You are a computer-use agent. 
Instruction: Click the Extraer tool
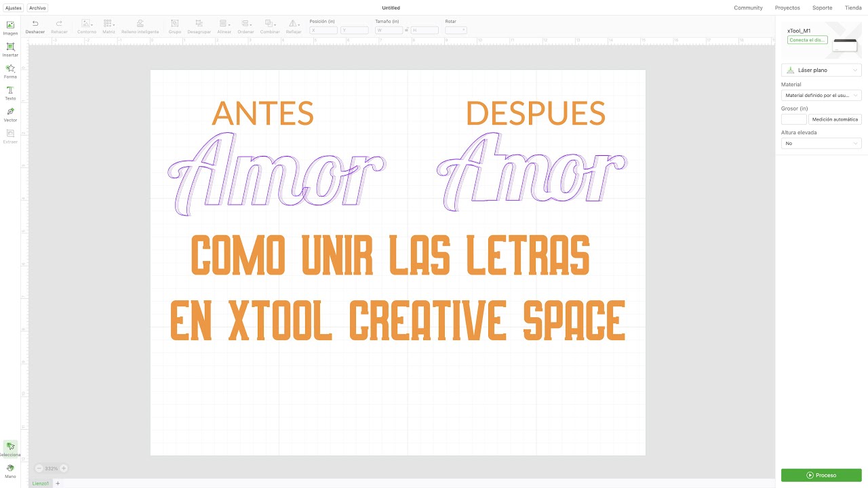[10, 136]
